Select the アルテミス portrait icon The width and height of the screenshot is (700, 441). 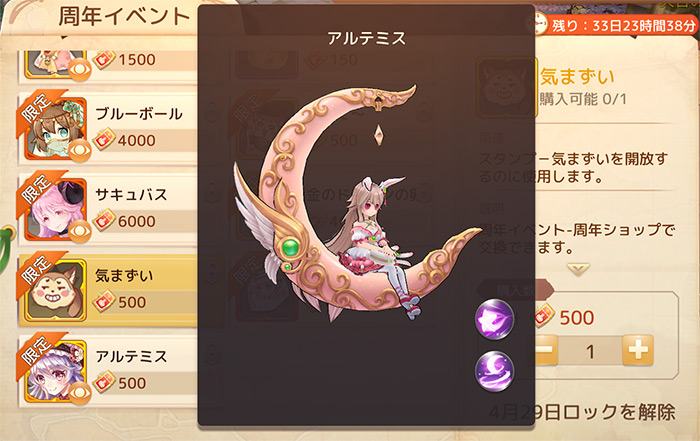point(55,370)
